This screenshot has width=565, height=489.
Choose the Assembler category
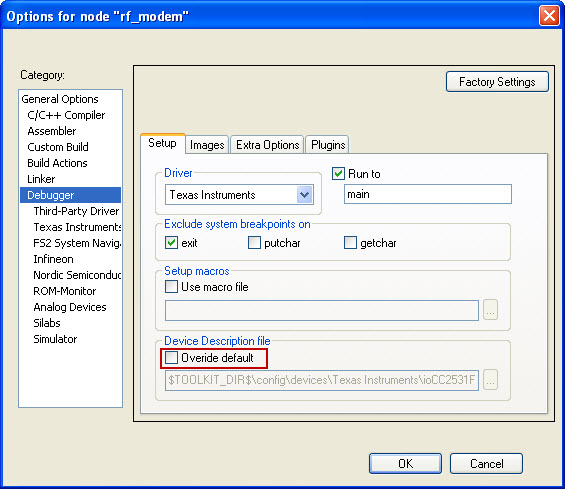pyautogui.click(x=52, y=131)
